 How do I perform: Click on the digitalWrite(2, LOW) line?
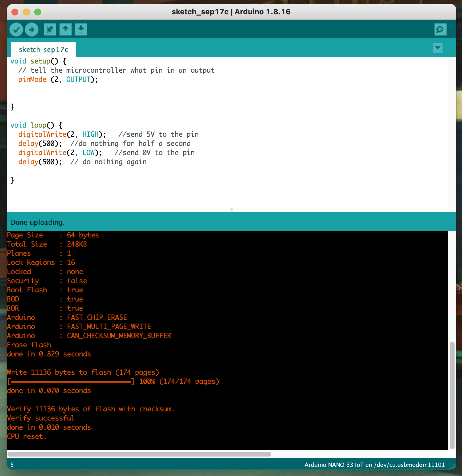[x=60, y=153]
